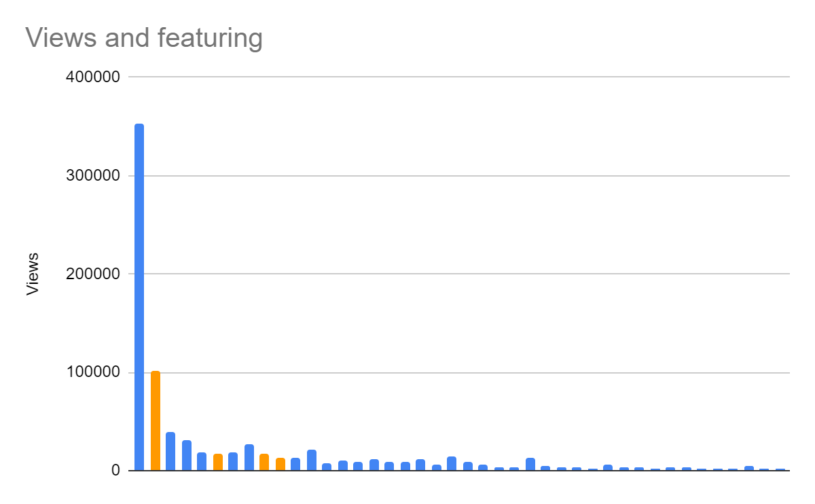Click the 300000 axis tick label
The image size is (815, 504).
coord(93,176)
